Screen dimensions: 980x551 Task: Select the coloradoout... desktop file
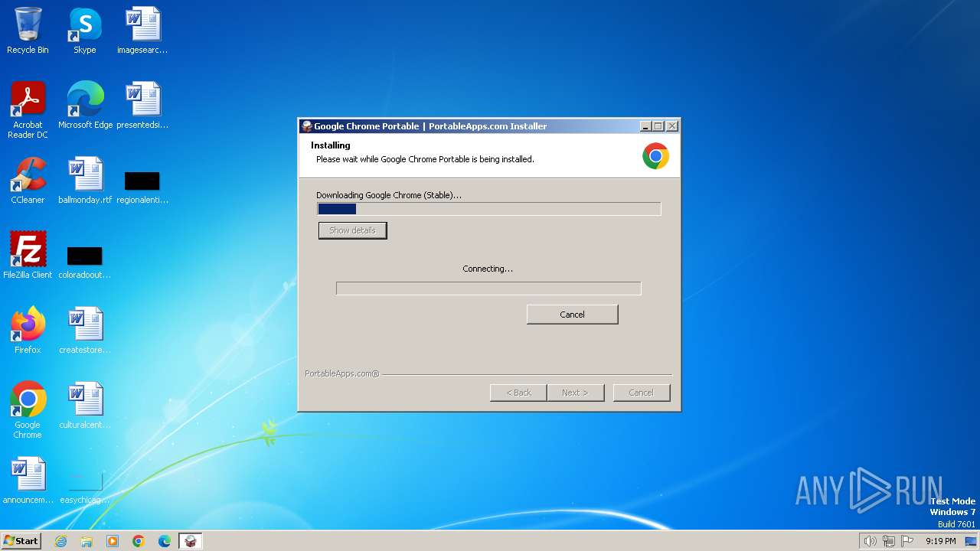85,262
